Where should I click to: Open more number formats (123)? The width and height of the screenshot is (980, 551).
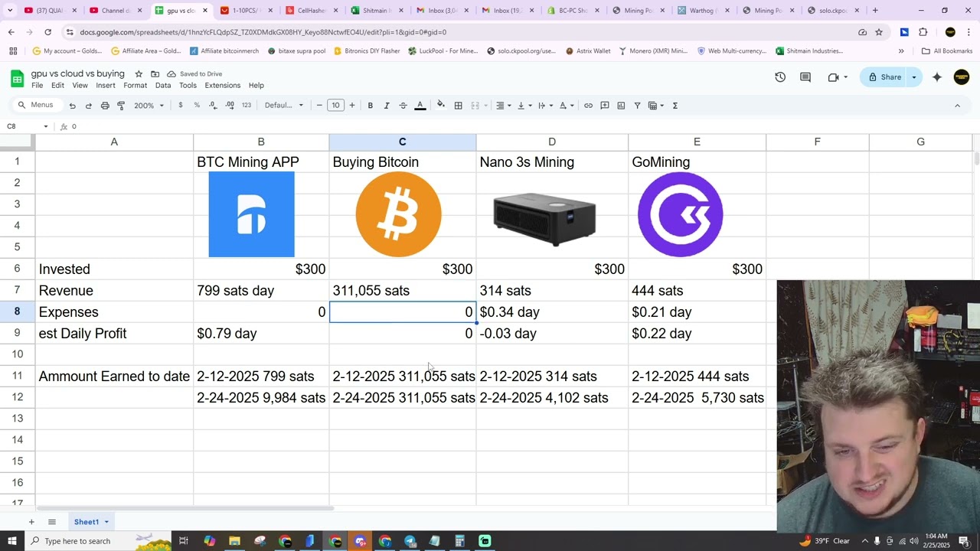tap(246, 106)
